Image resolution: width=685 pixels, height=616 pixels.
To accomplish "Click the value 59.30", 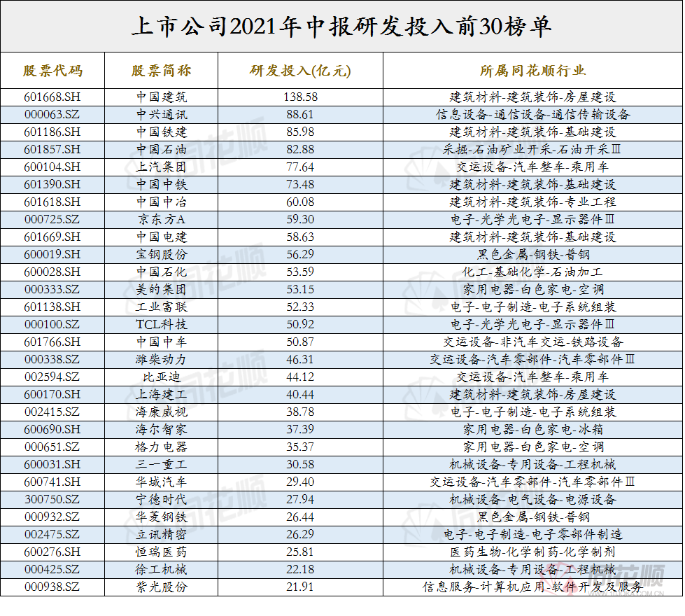I will pyautogui.click(x=300, y=220).
